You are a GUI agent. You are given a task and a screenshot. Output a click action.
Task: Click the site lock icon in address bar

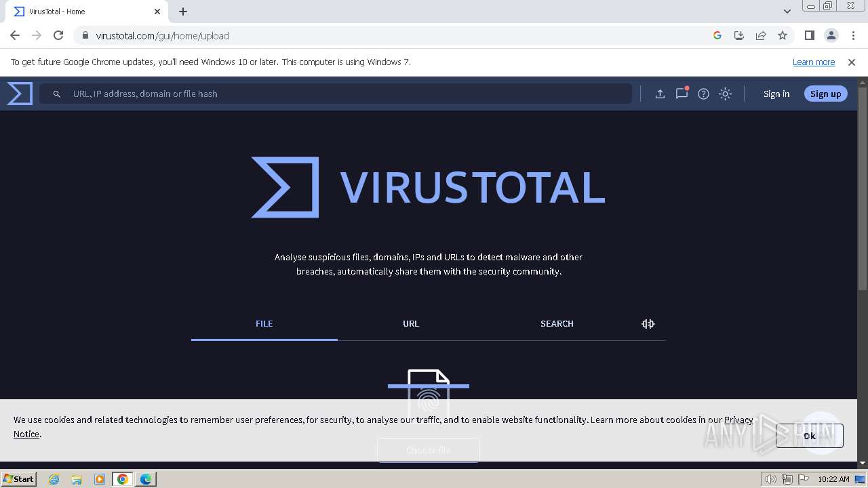pyautogui.click(x=85, y=36)
